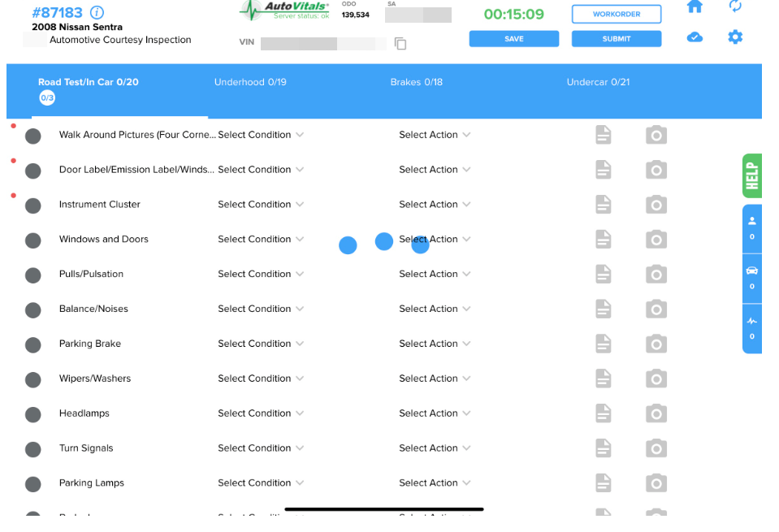The image size is (779, 532).
Task: Open Select Condition for Balance/Noises
Action: [261, 309]
